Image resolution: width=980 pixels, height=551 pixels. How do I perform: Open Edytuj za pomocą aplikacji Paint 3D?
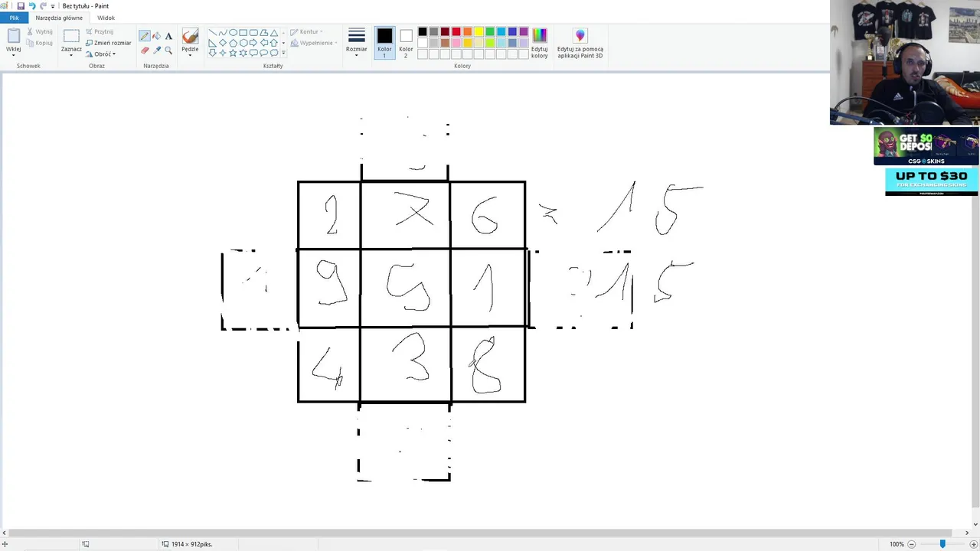click(580, 43)
